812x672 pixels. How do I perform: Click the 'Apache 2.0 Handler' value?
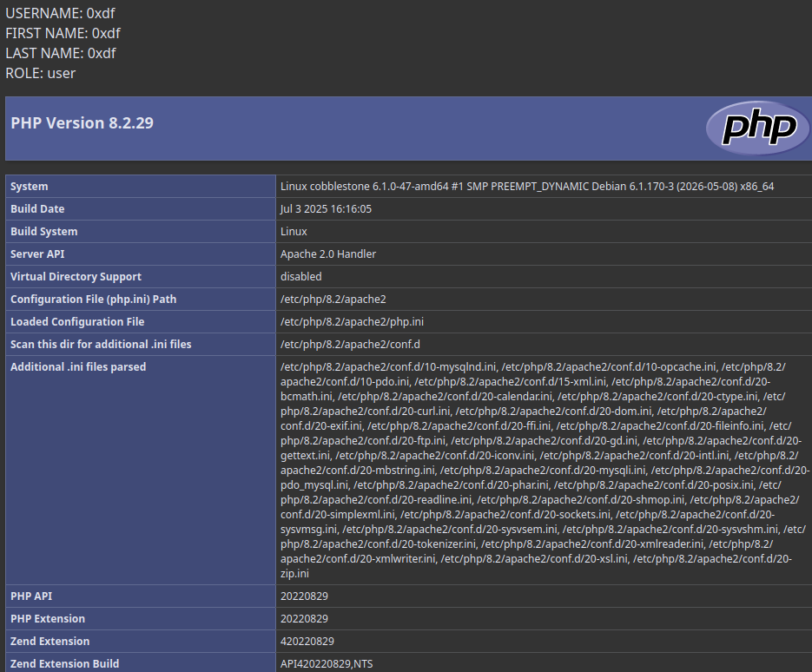coord(328,254)
